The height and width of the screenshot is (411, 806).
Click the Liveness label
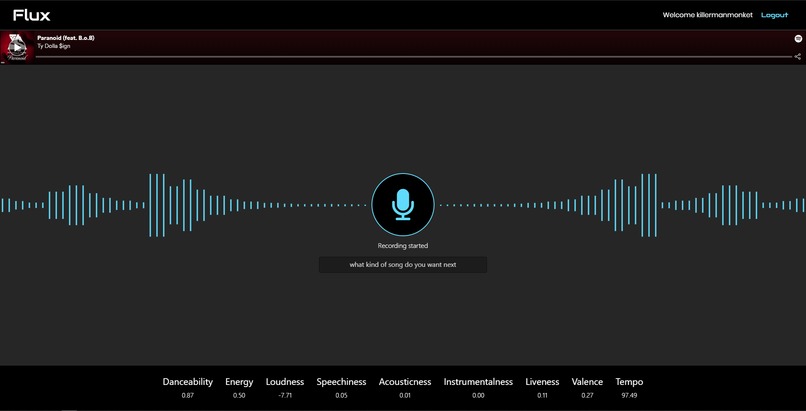point(542,382)
